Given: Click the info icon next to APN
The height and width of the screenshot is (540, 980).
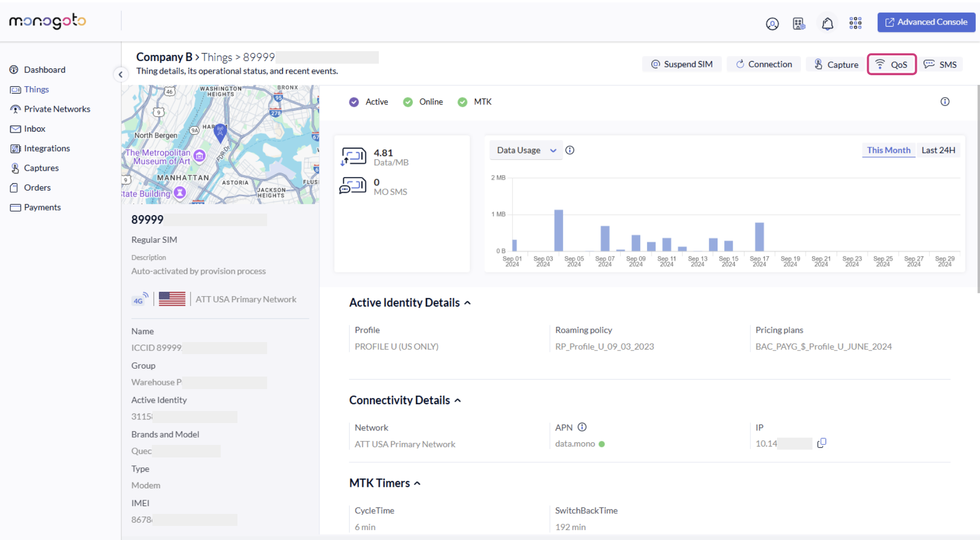Looking at the screenshot, I should tap(582, 427).
